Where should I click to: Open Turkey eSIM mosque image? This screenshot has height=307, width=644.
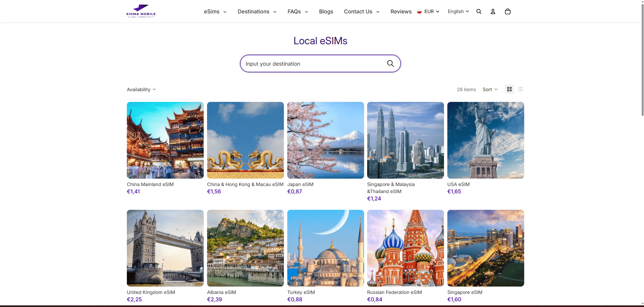(x=326, y=248)
